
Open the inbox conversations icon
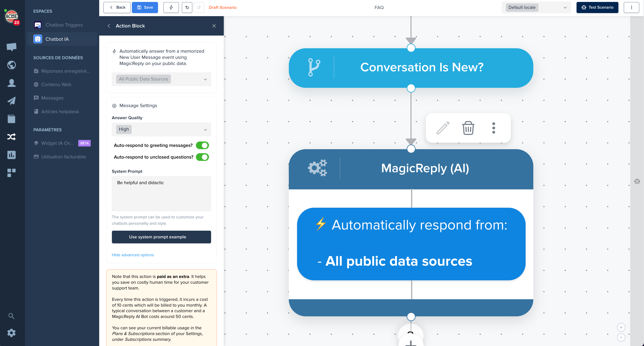pyautogui.click(x=12, y=47)
